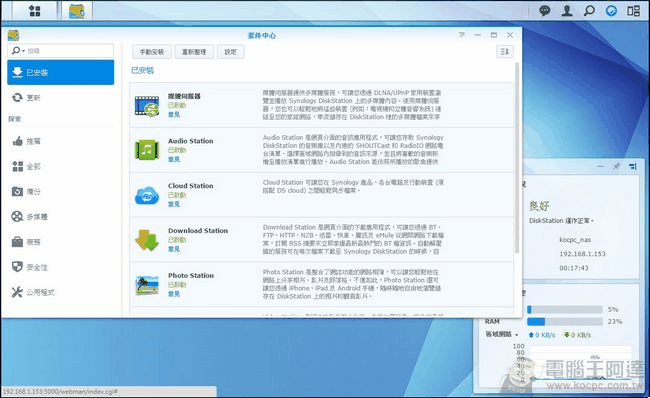The image size is (650, 398).
Task: Click the Cloud Station package icon
Action: tap(147, 195)
